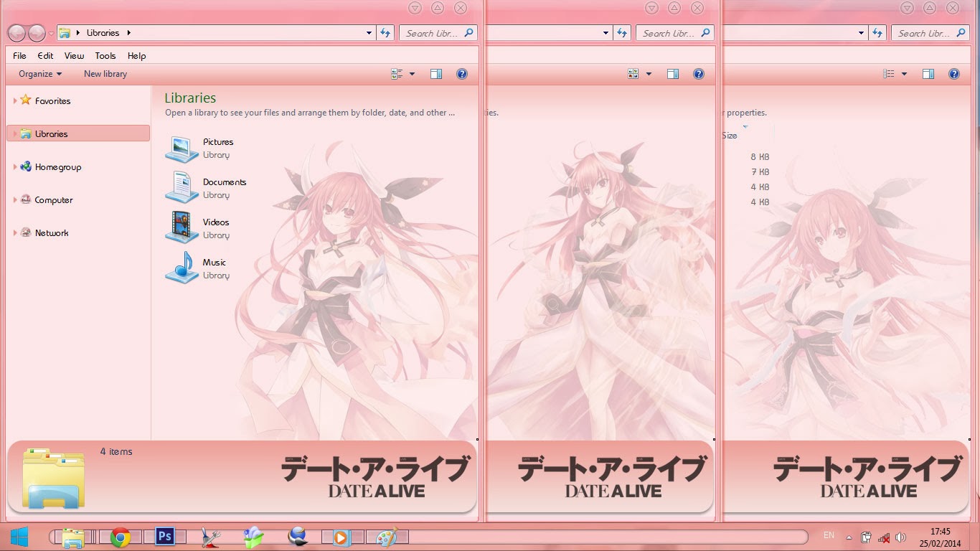Select Favorites in the navigation pane

coord(52,101)
